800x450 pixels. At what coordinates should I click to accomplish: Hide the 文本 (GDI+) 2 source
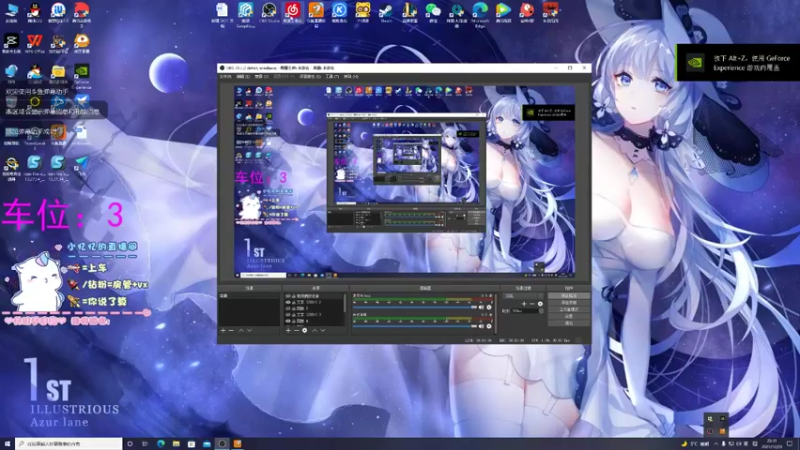[288, 302]
